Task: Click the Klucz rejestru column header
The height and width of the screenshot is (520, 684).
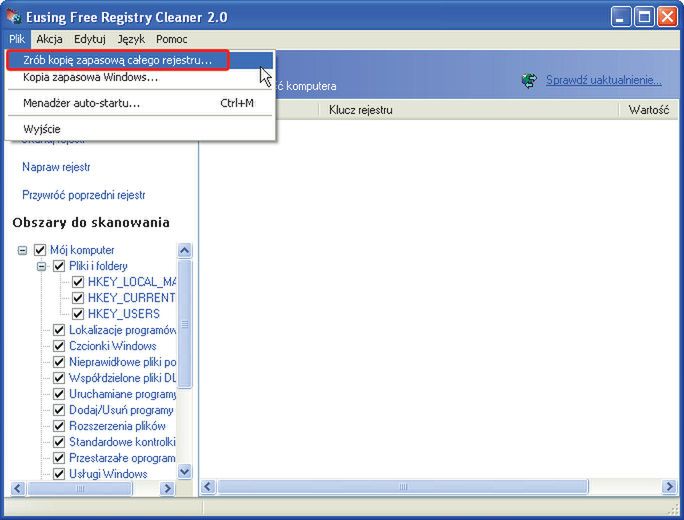Action: point(469,110)
